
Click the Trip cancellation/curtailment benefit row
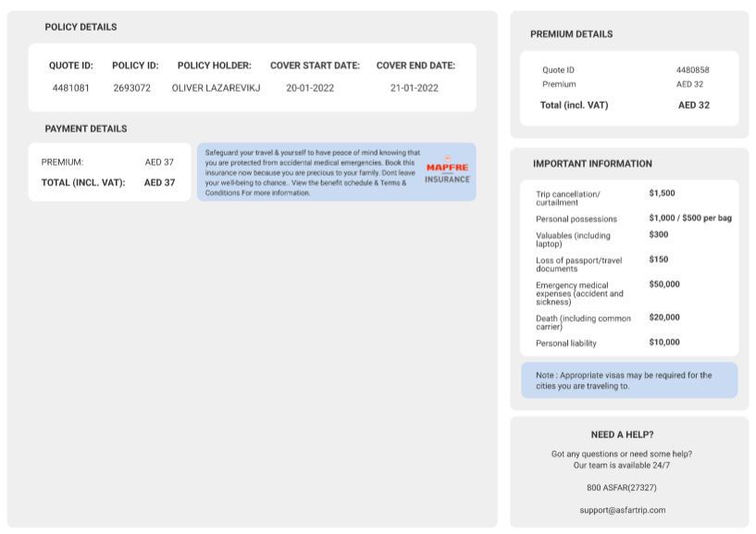[629, 197]
